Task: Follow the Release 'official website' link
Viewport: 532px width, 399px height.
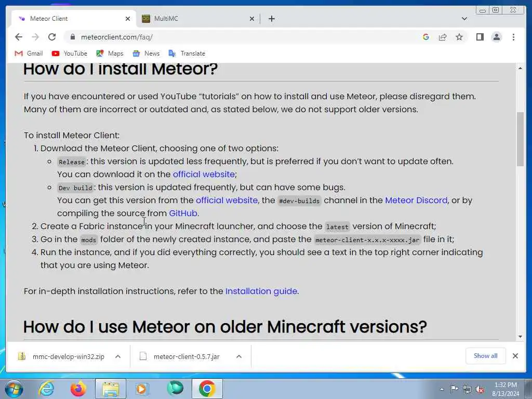Action: [204, 174]
